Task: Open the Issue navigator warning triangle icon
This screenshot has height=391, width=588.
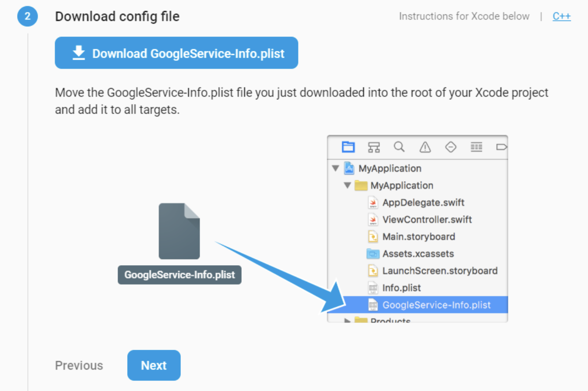Action: [425, 147]
